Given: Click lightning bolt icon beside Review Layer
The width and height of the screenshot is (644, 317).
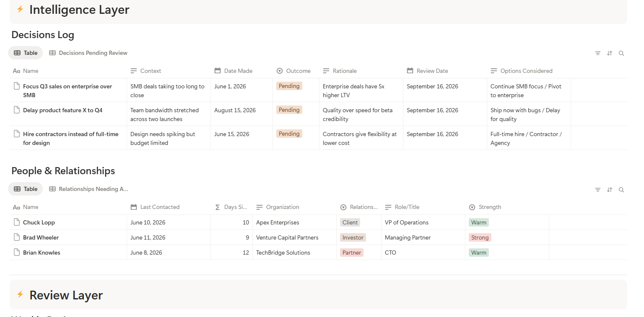Looking at the screenshot, I should click(20, 295).
